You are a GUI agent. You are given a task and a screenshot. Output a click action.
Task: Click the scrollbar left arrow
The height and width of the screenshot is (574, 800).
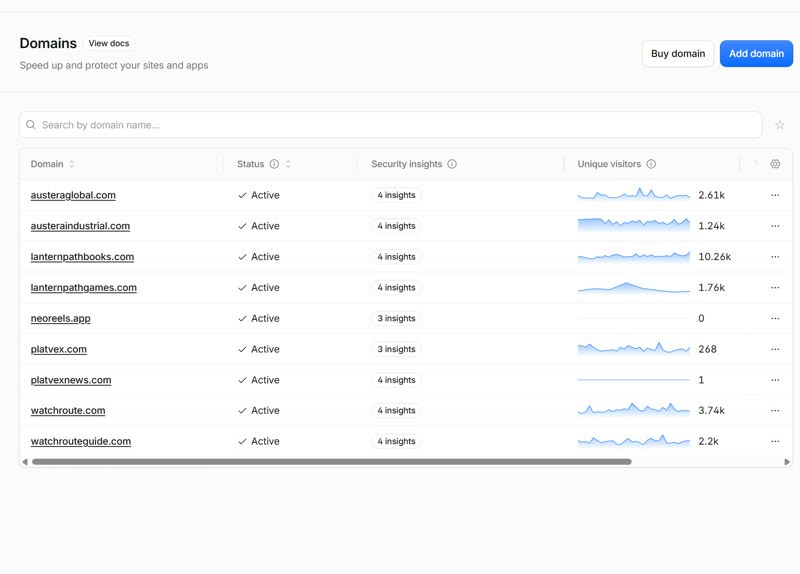tap(24, 461)
